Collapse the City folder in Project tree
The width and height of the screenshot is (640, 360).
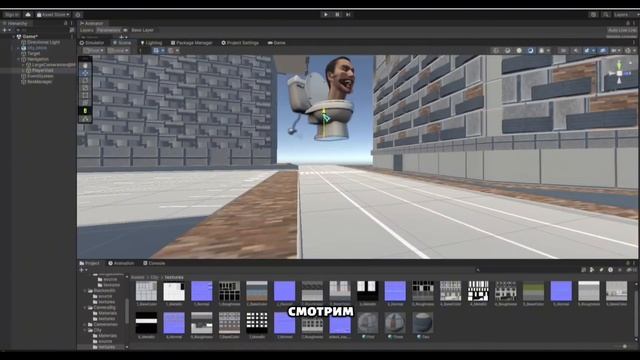tap(85, 330)
